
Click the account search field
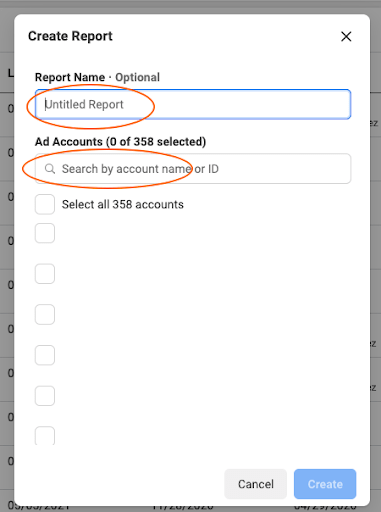click(x=193, y=169)
